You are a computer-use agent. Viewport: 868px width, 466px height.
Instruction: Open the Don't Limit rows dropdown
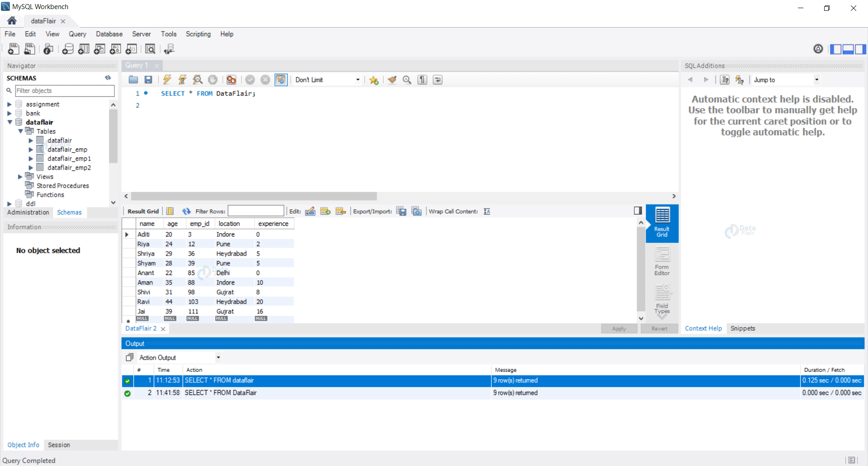[x=328, y=80]
